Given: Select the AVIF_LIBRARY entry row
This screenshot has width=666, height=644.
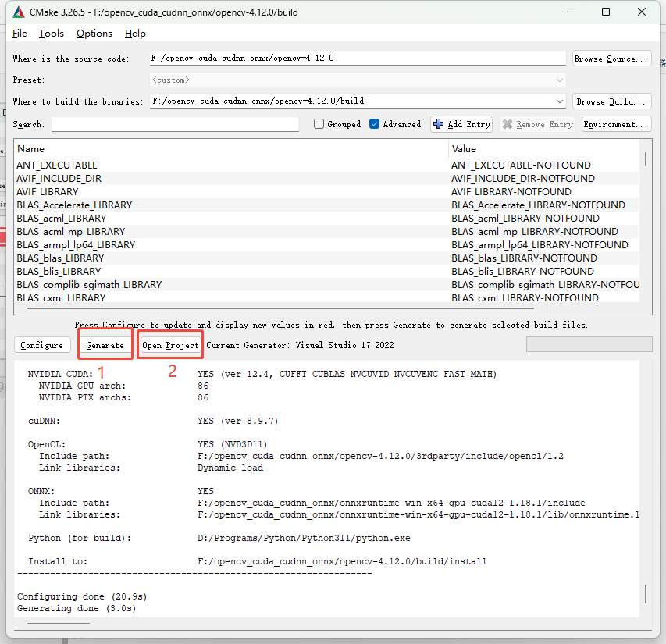Looking at the screenshot, I should (x=48, y=192).
